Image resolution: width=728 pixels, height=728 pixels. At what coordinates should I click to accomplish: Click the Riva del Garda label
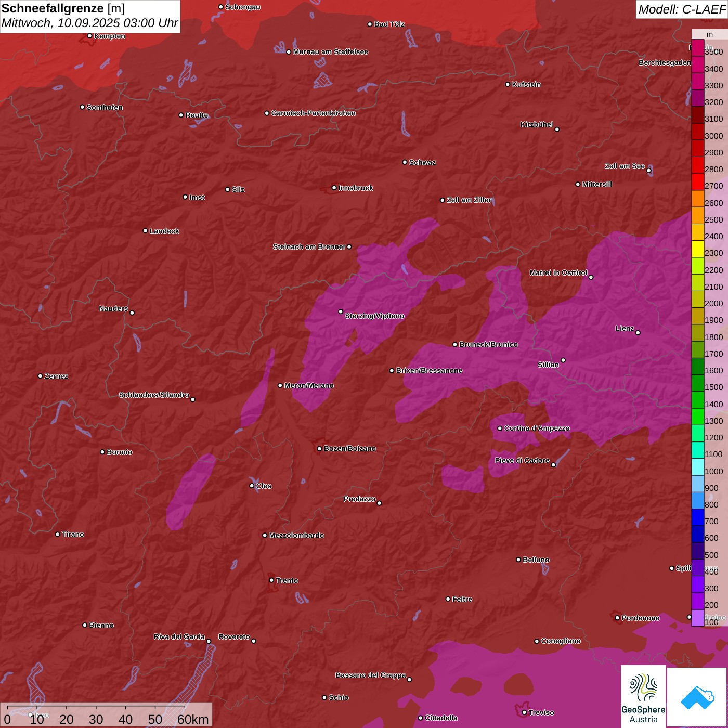pos(179,636)
